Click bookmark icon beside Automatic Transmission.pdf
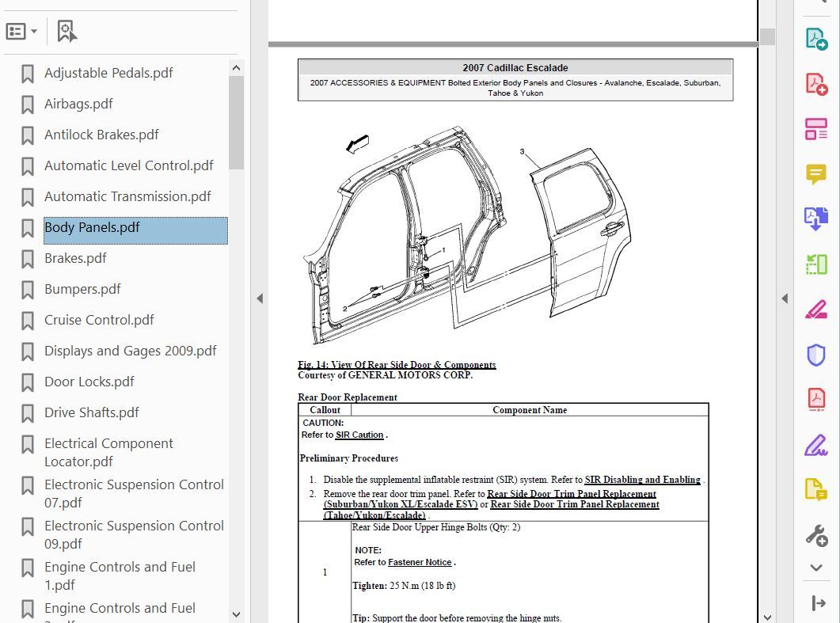840x623 pixels. [x=28, y=197]
